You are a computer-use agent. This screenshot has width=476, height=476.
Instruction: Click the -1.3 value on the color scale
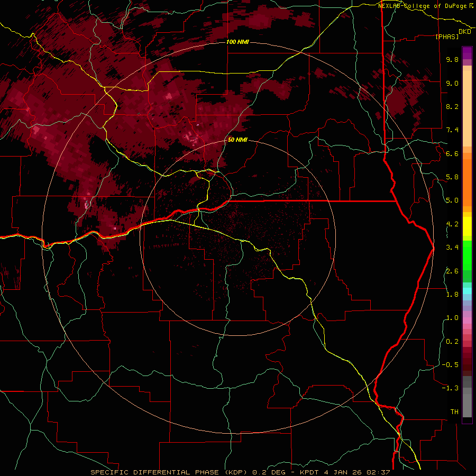coord(450,388)
